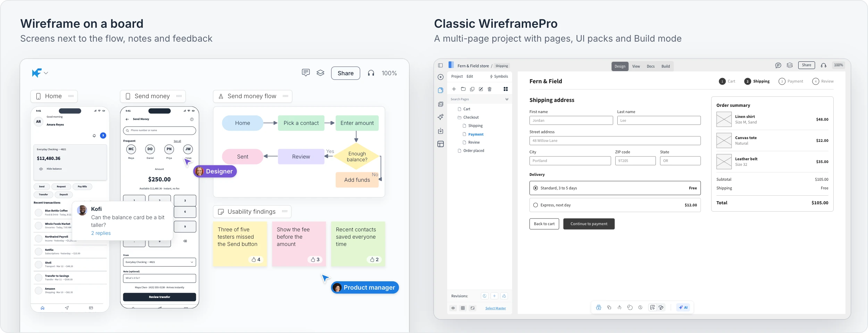This screenshot has width=868, height=333.
Task: Go to the Payment checkout step
Action: [791, 81]
